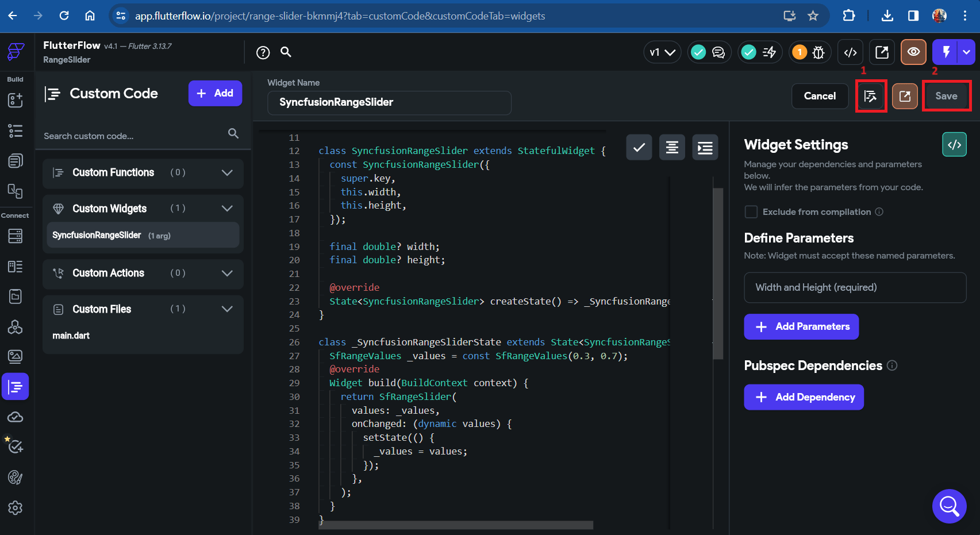Toggle Exclude from compilation checkbox

click(x=751, y=211)
